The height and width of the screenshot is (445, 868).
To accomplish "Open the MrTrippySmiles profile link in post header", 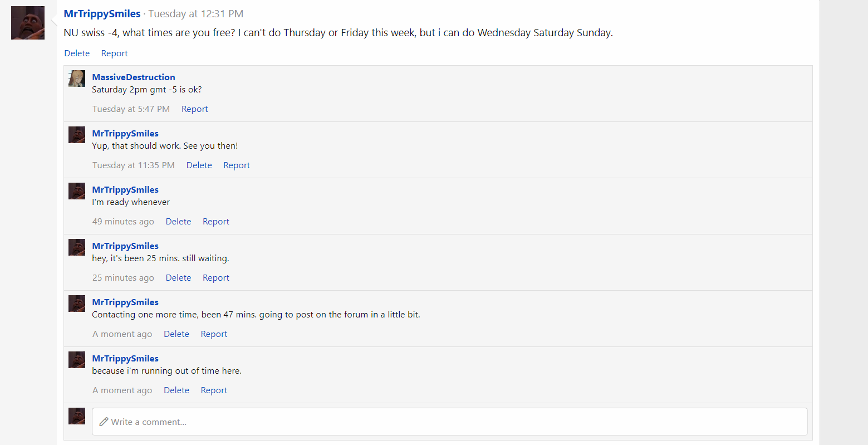I will coord(102,14).
